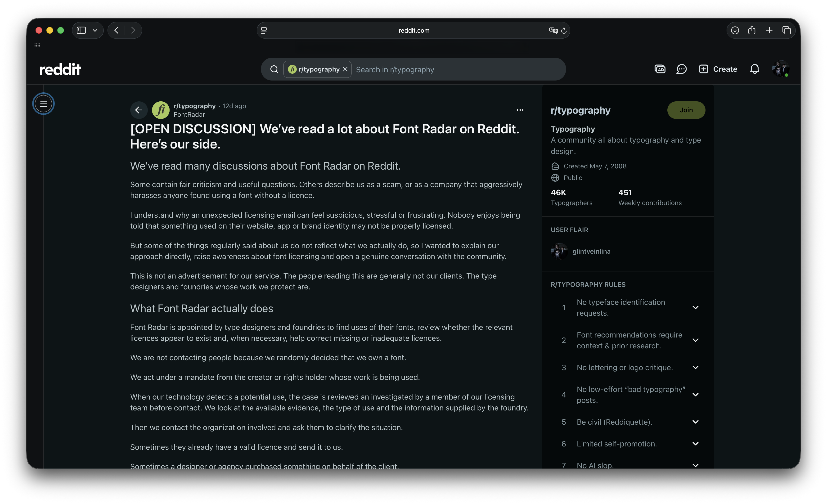The height and width of the screenshot is (504, 827).
Task: Expand rule 3 No lettering or logo critique
Action: coord(695,367)
